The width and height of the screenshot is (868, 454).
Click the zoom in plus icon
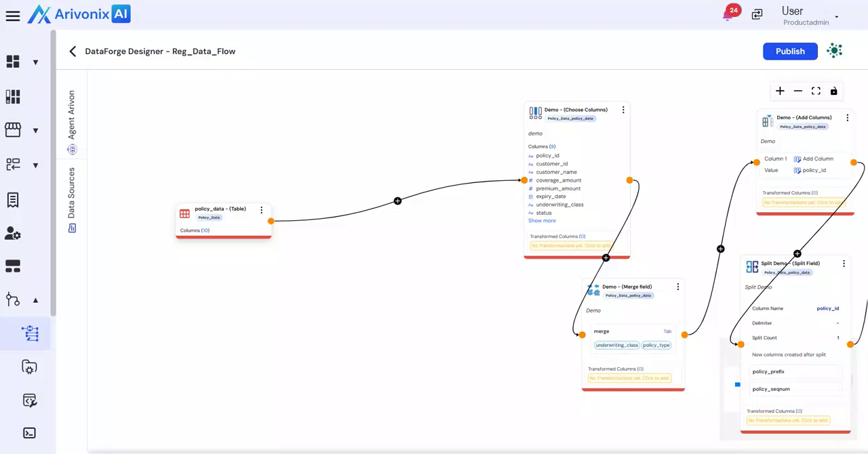point(780,91)
